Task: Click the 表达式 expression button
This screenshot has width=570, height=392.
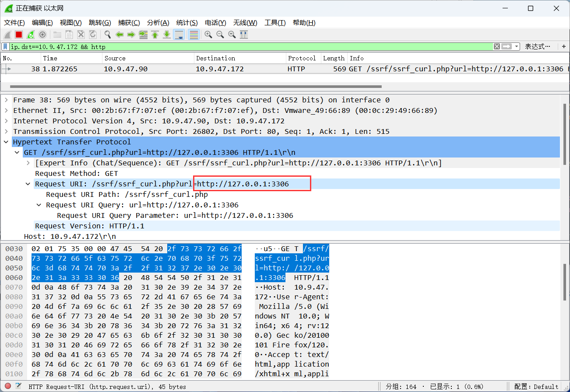Action: click(538, 46)
